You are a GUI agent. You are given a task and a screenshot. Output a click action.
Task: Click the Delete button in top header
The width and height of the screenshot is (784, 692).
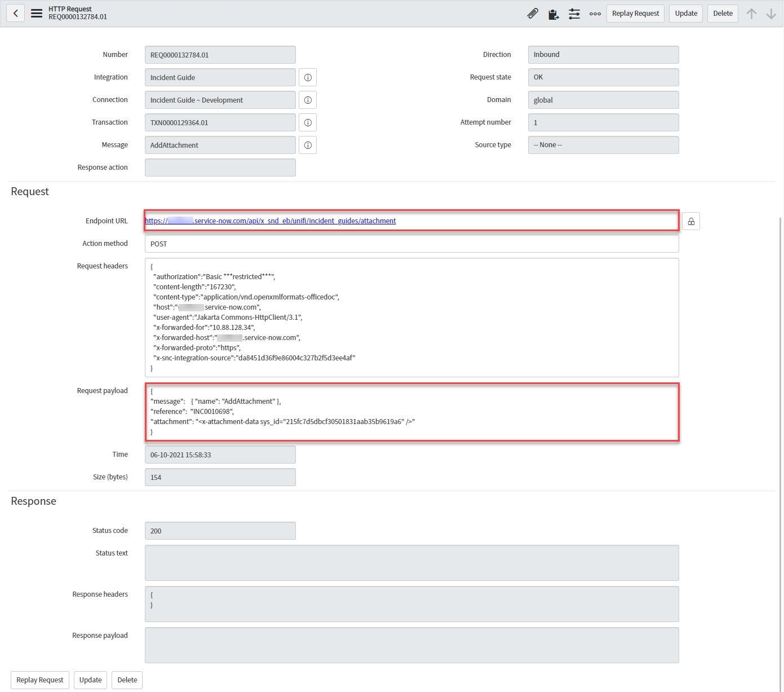[x=723, y=14]
